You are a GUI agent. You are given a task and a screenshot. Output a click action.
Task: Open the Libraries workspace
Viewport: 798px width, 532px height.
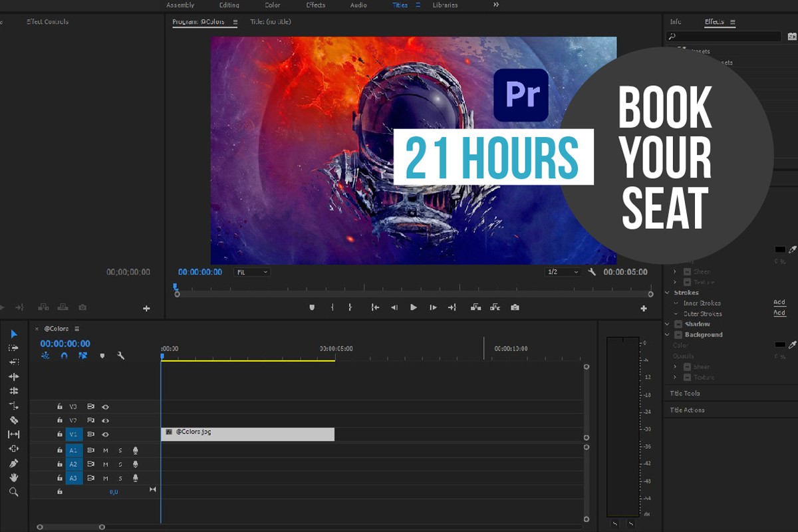(445, 5)
